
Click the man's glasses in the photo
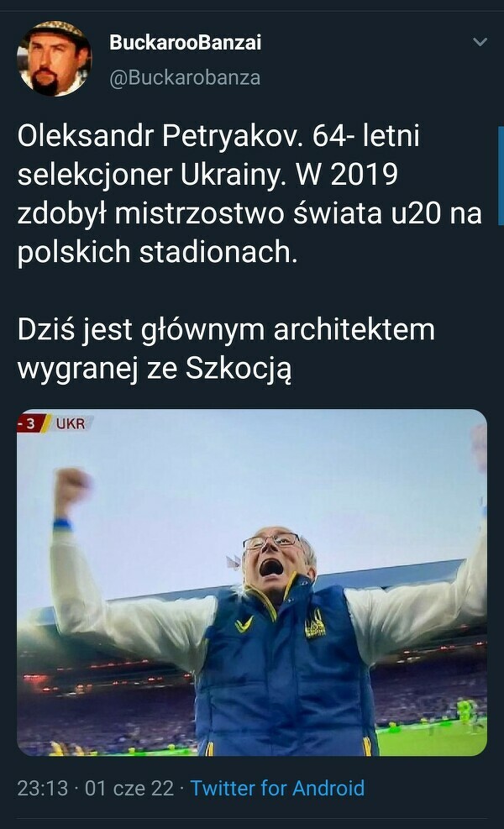point(272,542)
